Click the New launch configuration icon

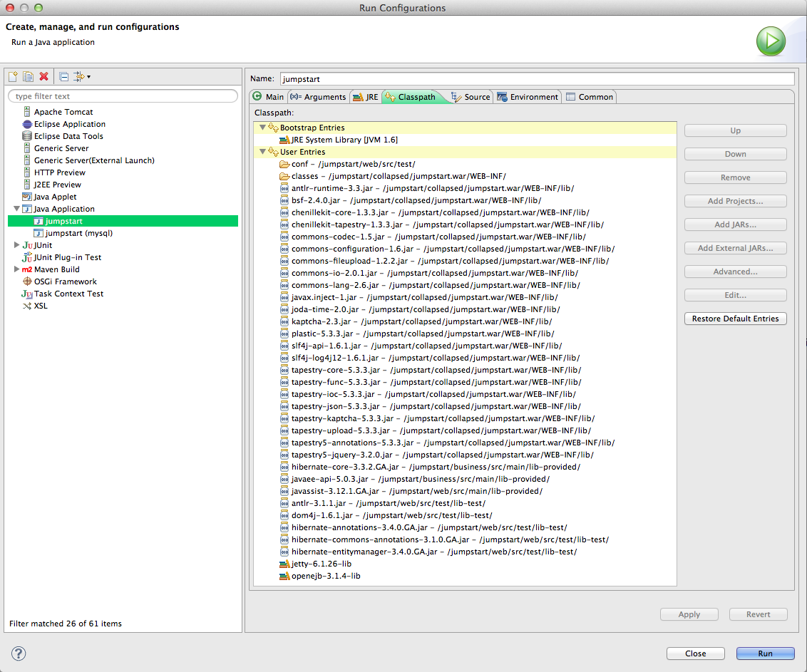point(13,77)
